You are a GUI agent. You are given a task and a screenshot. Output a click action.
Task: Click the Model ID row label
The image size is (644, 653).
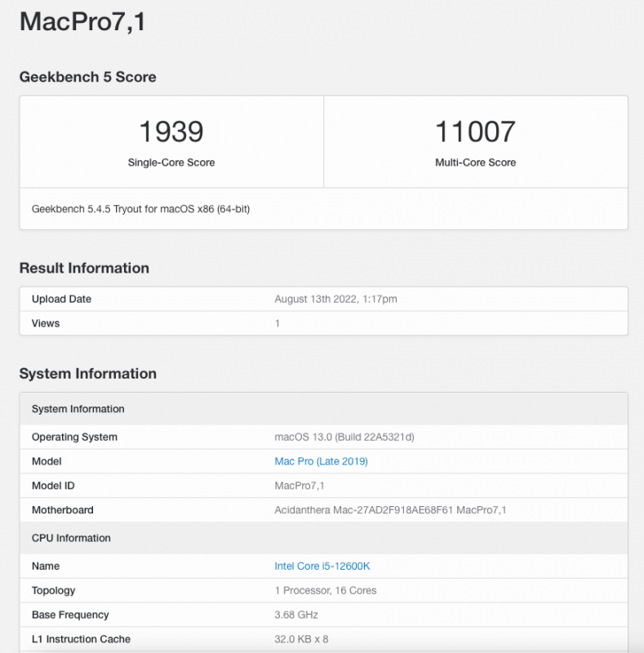click(x=53, y=486)
